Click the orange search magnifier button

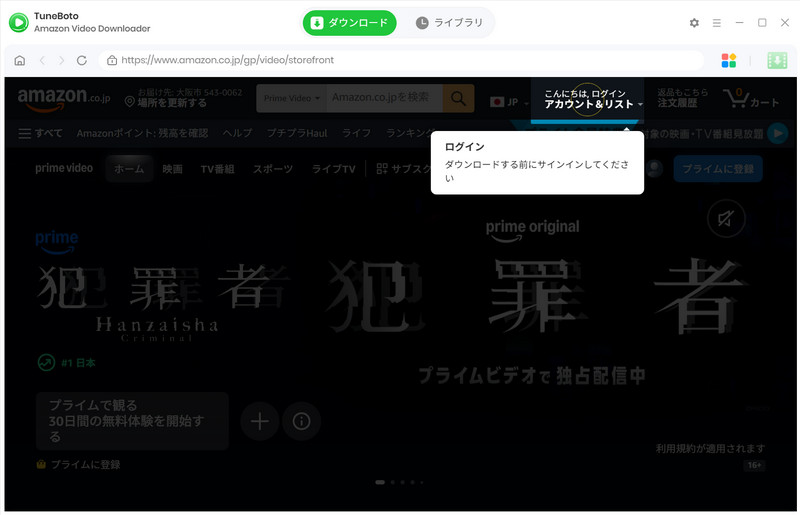(x=458, y=98)
